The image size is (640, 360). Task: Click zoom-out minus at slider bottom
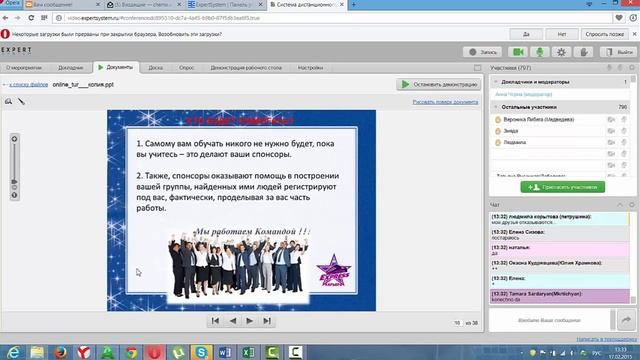pyautogui.click(x=14, y=195)
